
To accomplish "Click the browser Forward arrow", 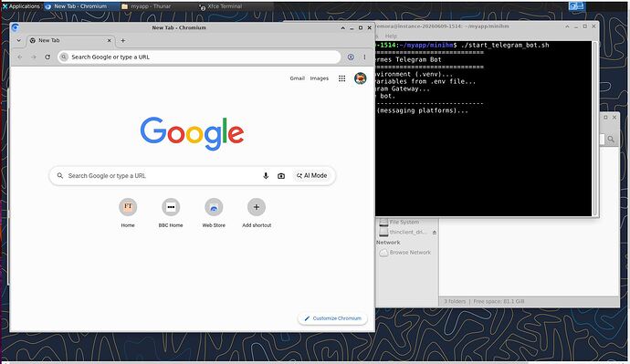I will pyautogui.click(x=34, y=57).
